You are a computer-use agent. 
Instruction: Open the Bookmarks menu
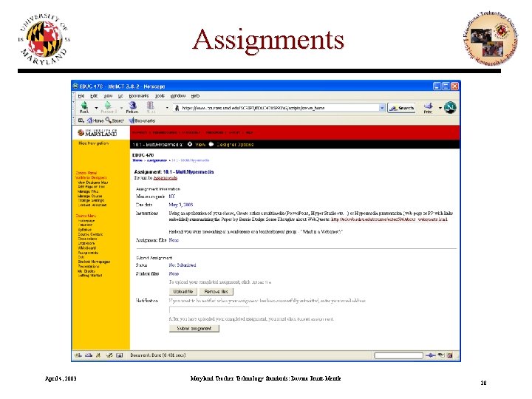[x=138, y=96]
